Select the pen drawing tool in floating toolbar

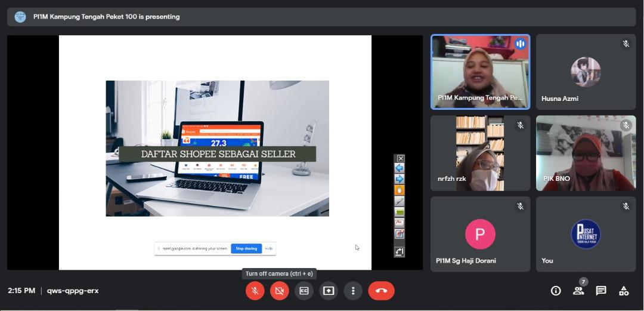(399, 201)
